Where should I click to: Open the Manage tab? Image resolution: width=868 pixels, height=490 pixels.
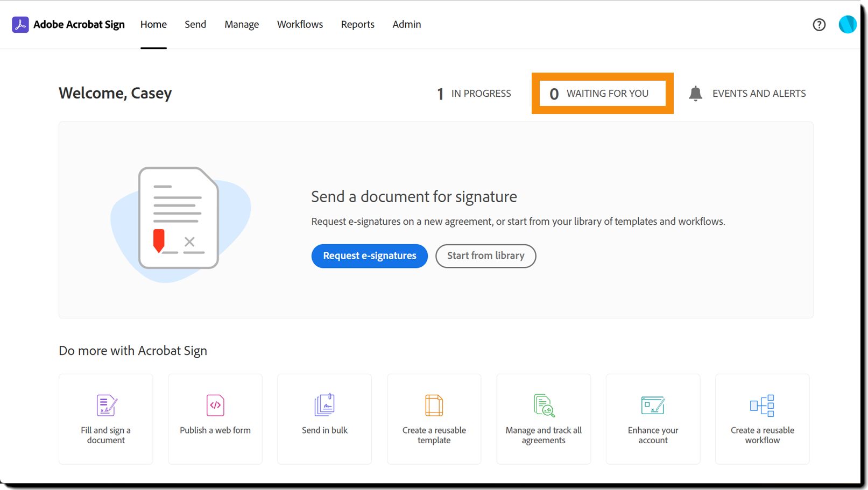242,25
